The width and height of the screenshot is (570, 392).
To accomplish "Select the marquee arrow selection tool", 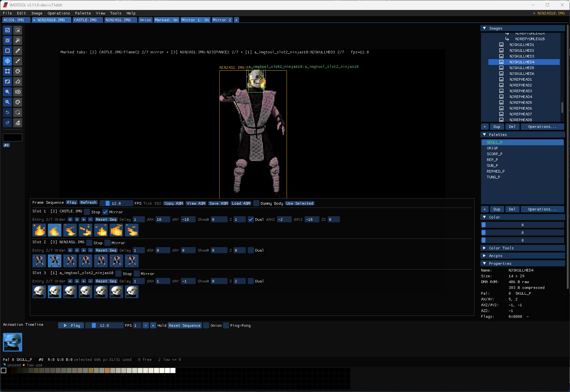I will (x=18, y=30).
